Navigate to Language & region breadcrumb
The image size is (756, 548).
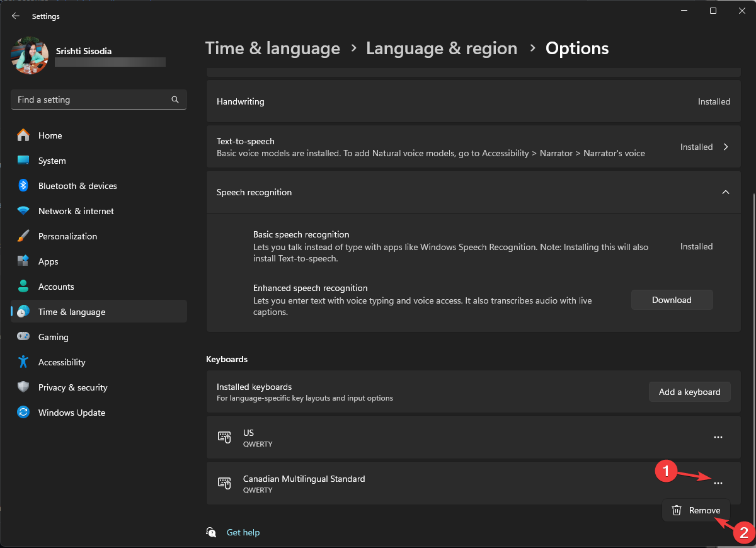point(441,49)
